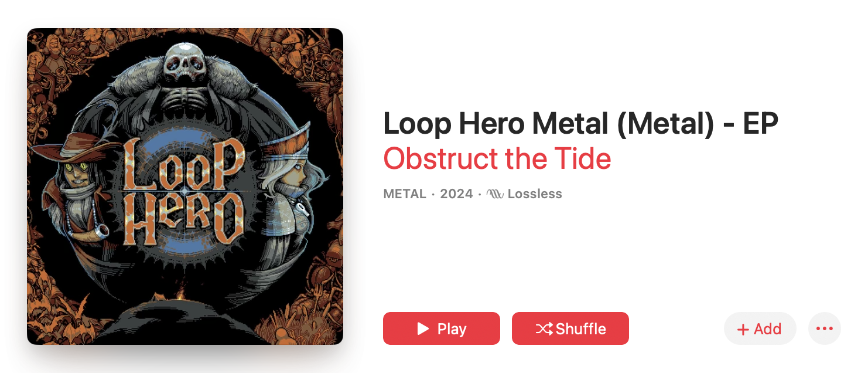Click the 2024 release year

(456, 194)
